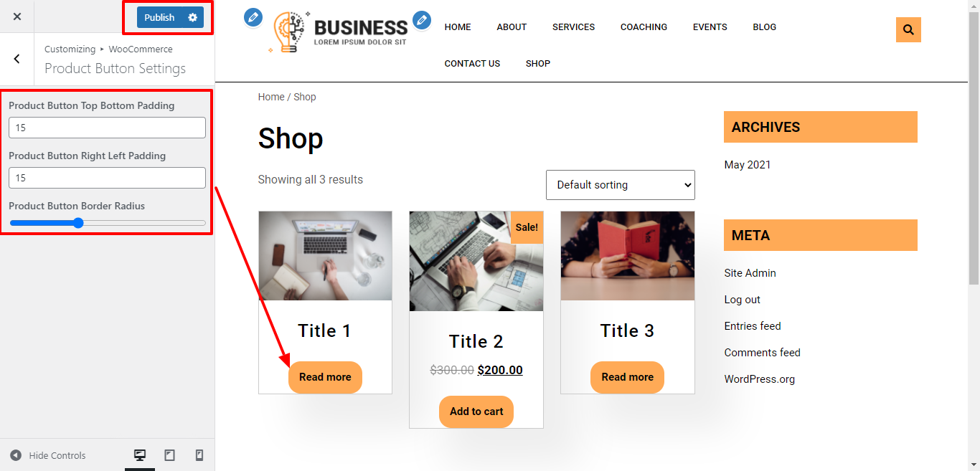The width and height of the screenshot is (980, 471).
Task: Collapse the sidebar with Hide Controls
Action: [x=48, y=455]
